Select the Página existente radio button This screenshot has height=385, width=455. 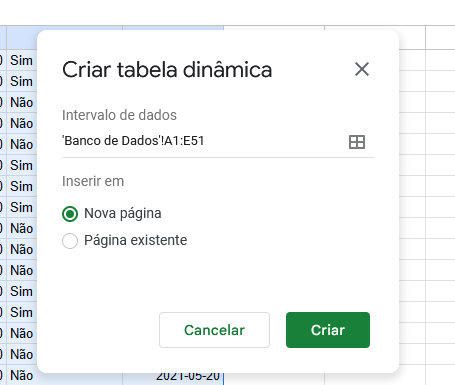(70, 241)
